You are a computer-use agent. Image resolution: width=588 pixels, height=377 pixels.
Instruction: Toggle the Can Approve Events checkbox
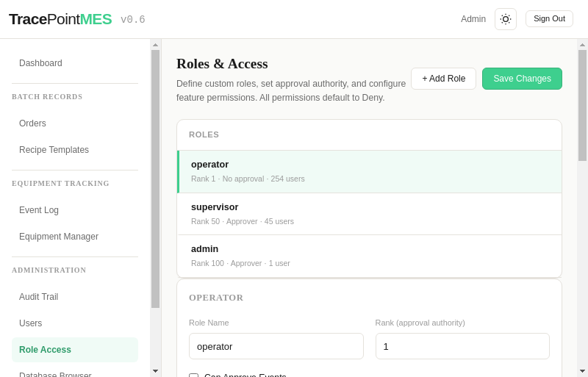(193, 375)
